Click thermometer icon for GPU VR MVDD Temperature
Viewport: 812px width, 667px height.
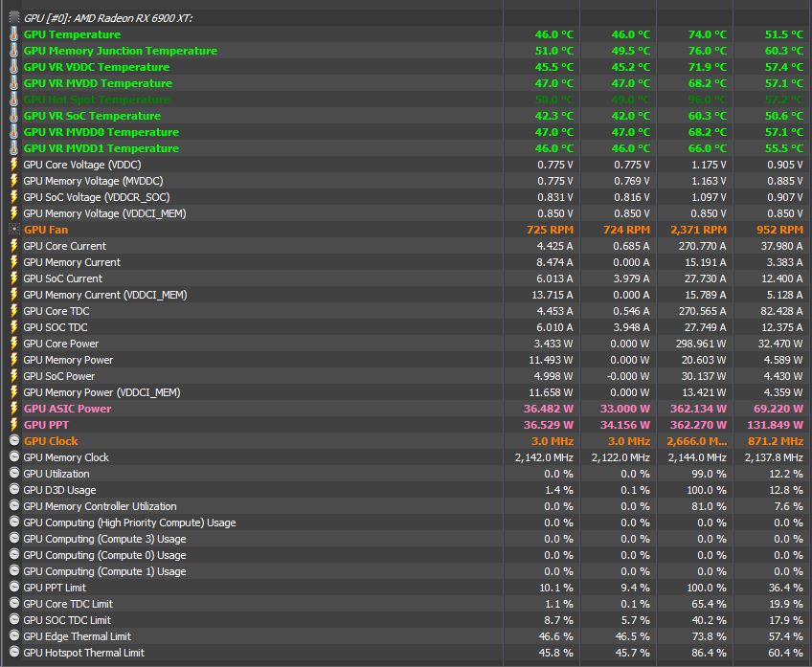(x=14, y=83)
